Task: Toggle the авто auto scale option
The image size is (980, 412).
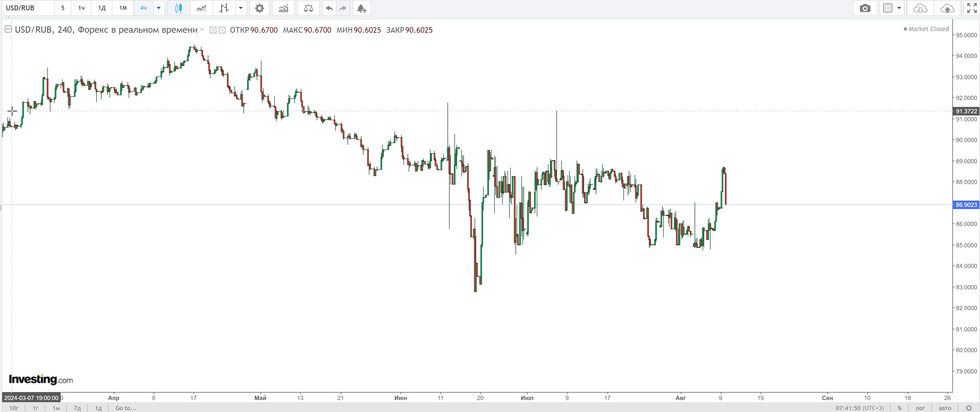Action: (945, 408)
